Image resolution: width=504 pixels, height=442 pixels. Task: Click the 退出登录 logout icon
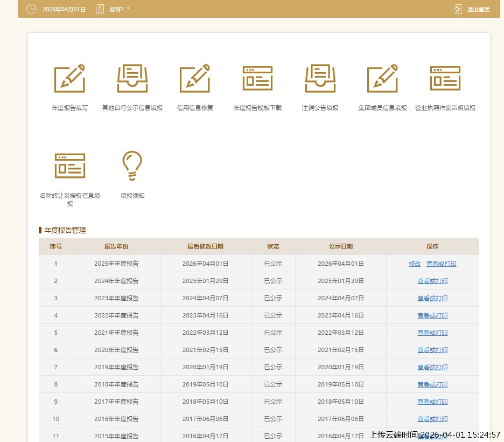[458, 9]
